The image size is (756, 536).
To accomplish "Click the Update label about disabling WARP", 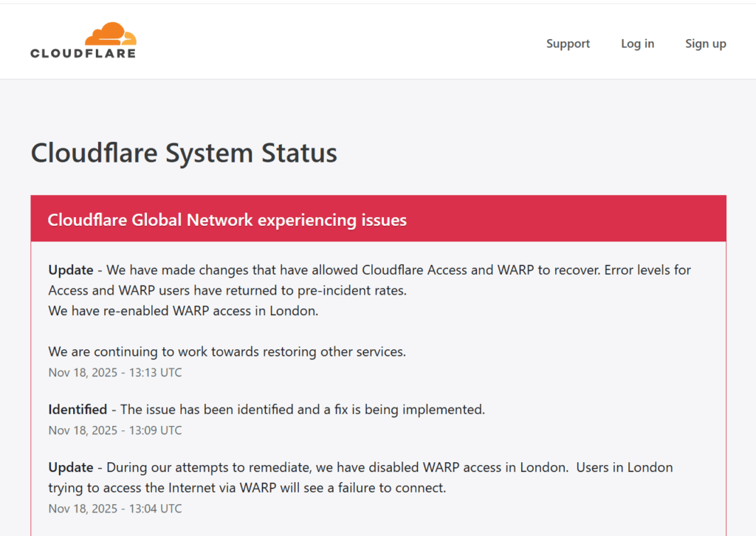I will (x=71, y=467).
